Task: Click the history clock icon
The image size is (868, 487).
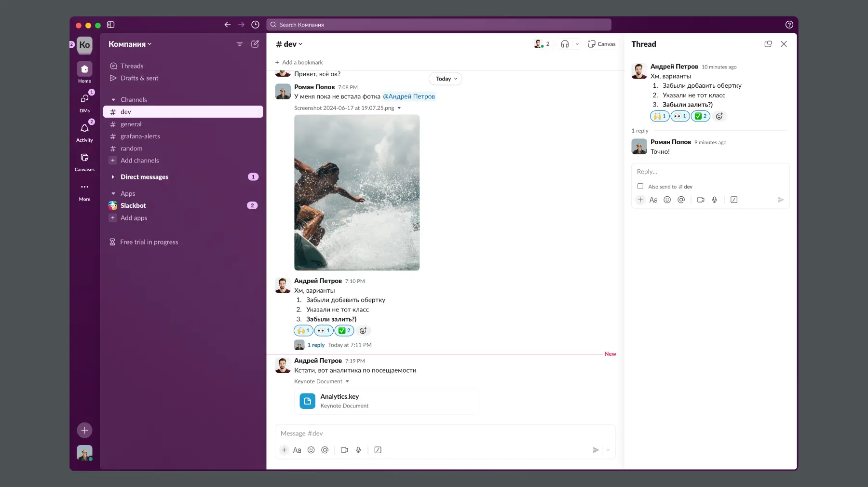Action: pos(256,25)
